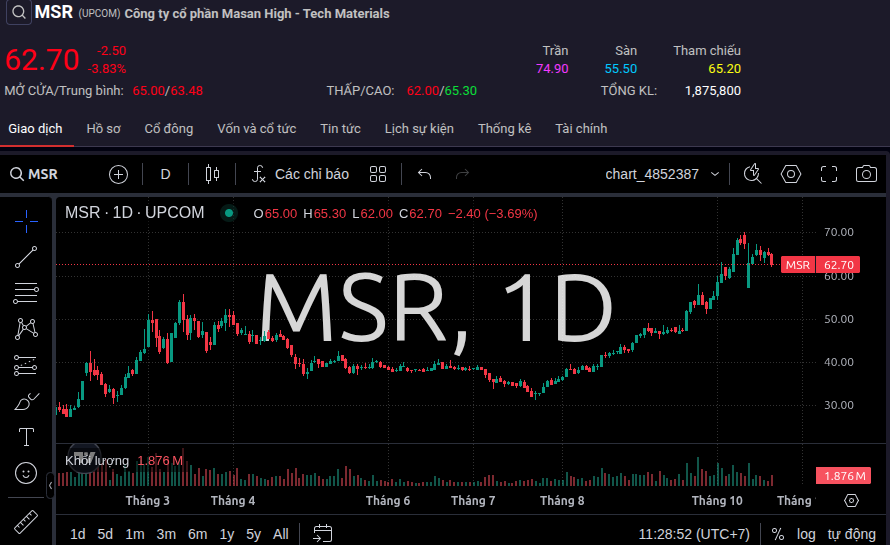The height and width of the screenshot is (545, 890).
Task: Set chart range to 3m
Action: pos(166,534)
